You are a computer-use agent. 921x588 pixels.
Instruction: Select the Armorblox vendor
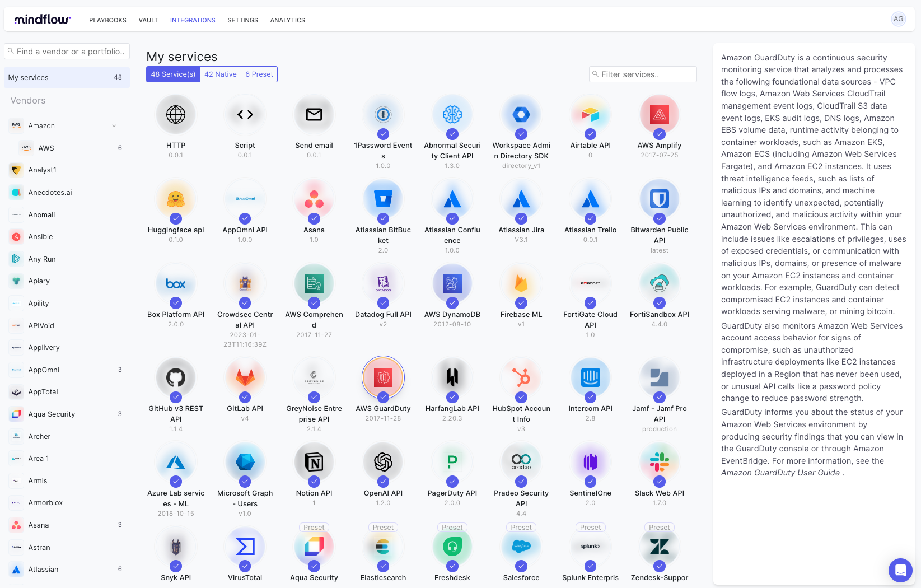(x=67, y=502)
